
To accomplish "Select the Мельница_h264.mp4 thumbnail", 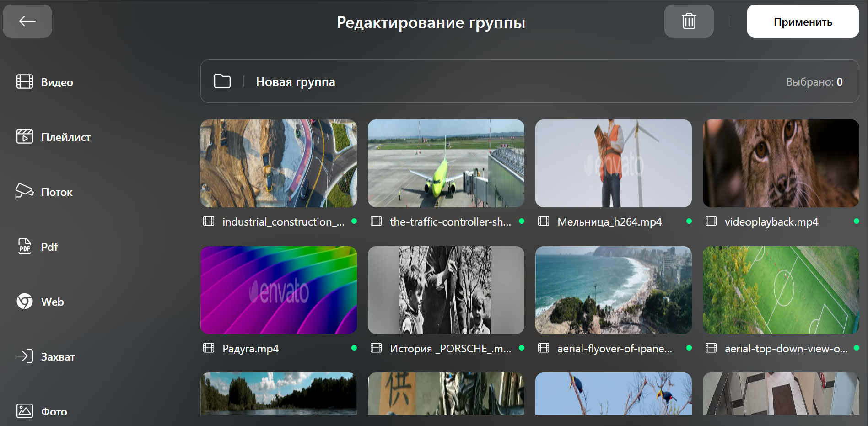I will click(614, 163).
